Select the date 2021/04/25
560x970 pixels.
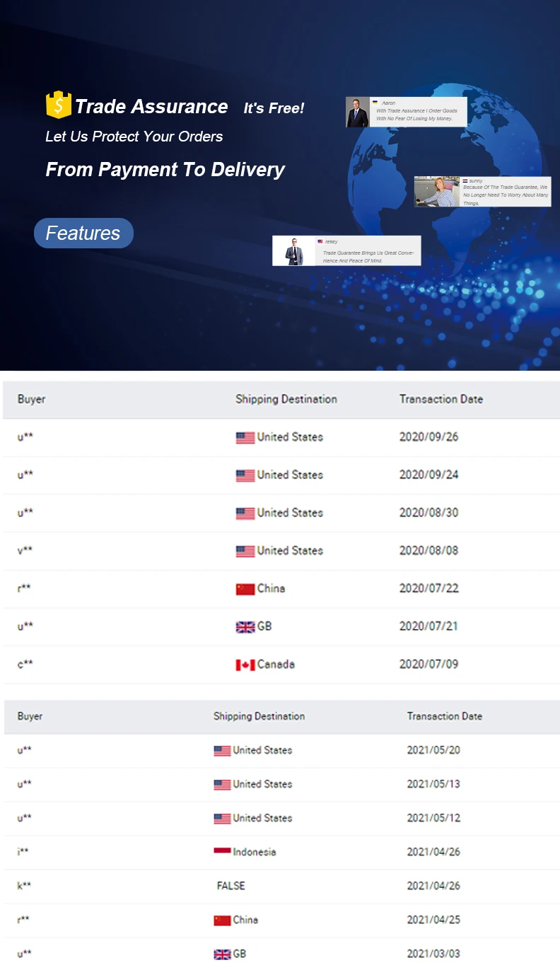point(434,920)
